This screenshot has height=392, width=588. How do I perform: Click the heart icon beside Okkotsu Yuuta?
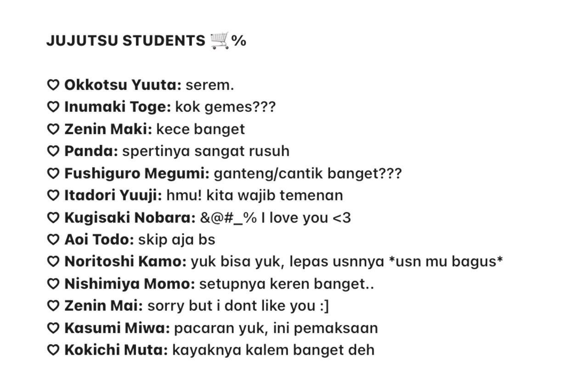tap(53, 85)
